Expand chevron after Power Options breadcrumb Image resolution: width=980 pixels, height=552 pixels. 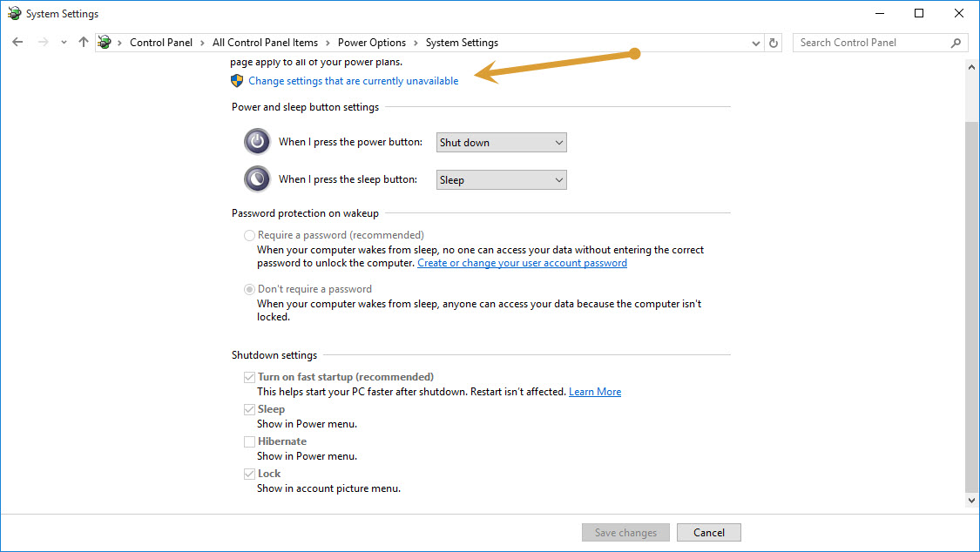click(x=416, y=43)
